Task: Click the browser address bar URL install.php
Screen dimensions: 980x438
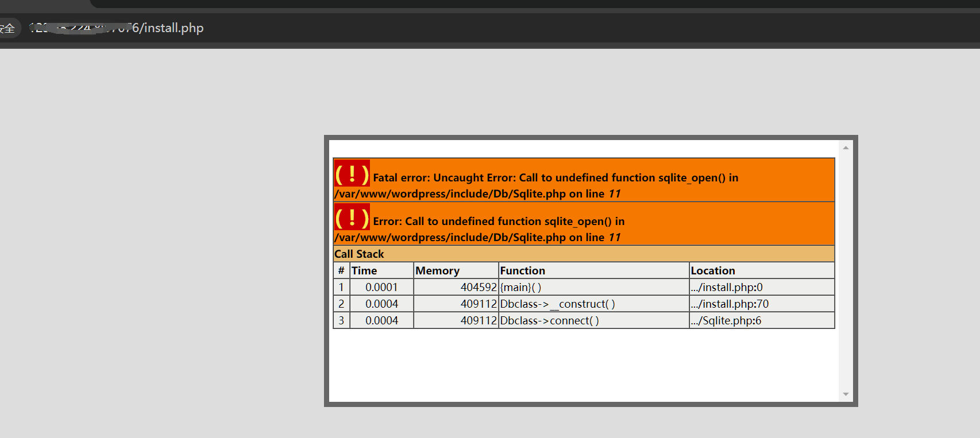Action: pos(117,28)
